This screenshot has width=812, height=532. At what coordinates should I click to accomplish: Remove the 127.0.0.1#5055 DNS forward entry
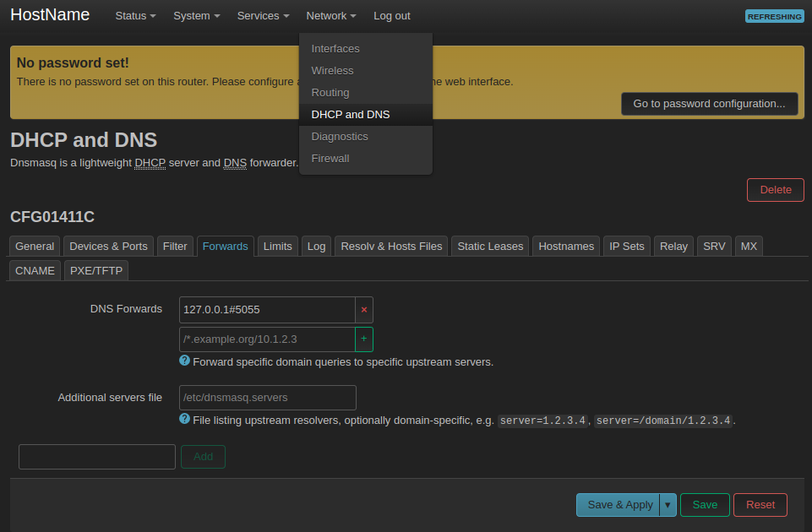[x=364, y=309]
